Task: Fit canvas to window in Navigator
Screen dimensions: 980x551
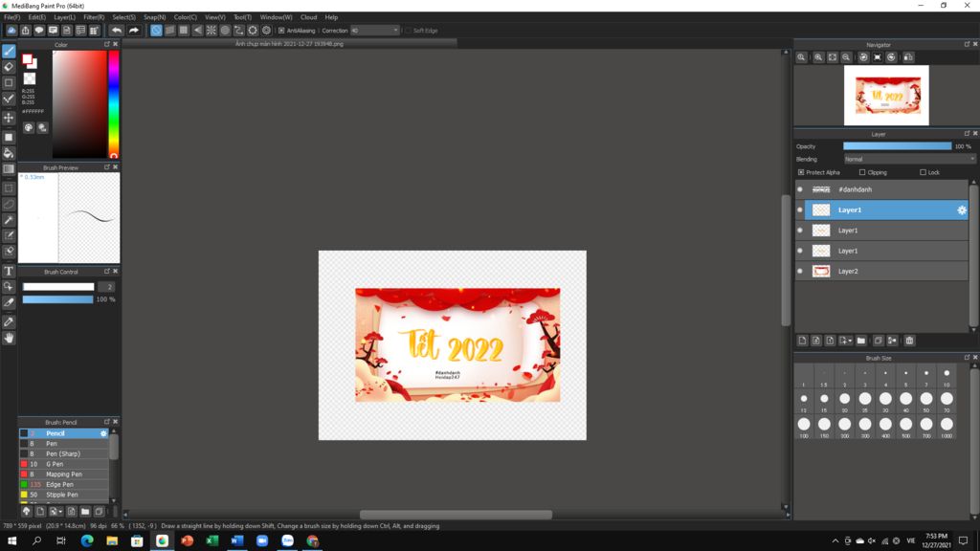Action: [x=833, y=56]
